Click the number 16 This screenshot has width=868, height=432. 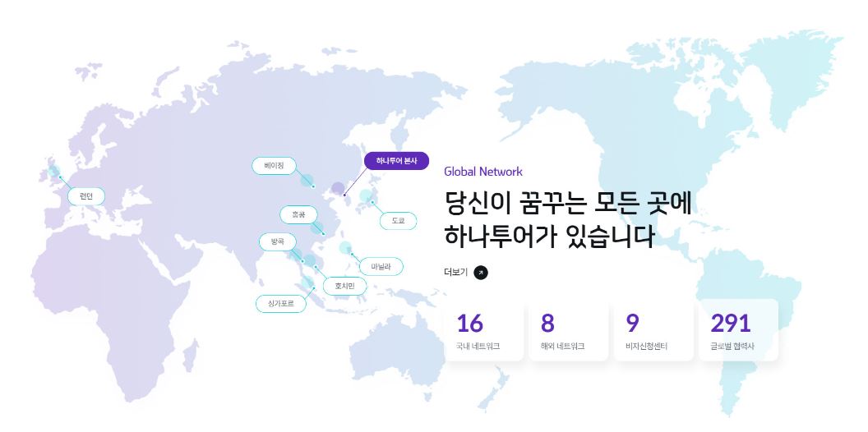click(470, 324)
